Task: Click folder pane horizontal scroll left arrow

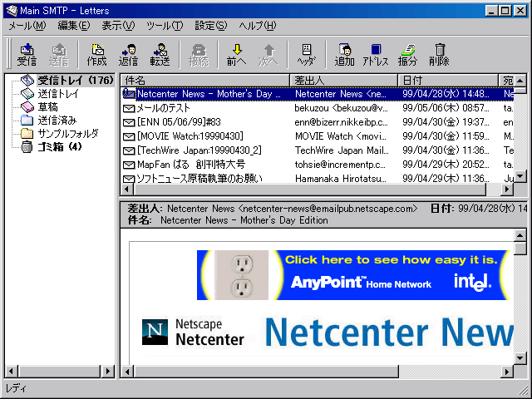Action: pos(12,372)
